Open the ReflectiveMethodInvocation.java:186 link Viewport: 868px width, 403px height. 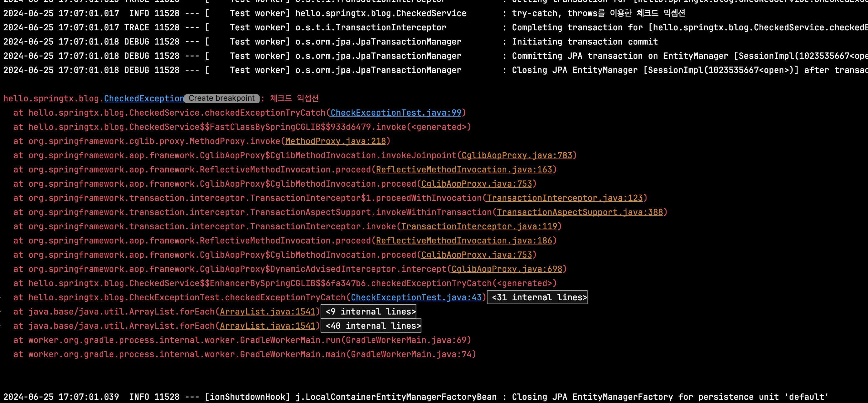464,241
